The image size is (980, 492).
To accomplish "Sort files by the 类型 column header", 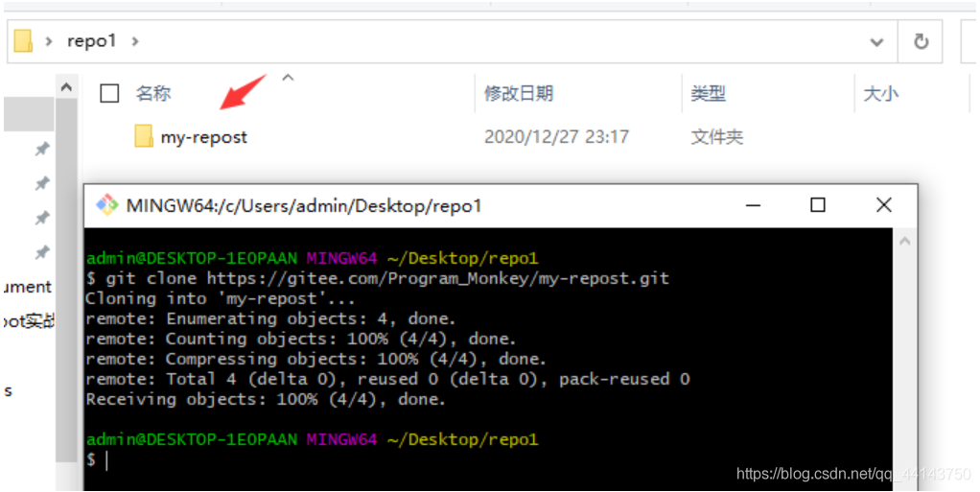I will tap(708, 93).
